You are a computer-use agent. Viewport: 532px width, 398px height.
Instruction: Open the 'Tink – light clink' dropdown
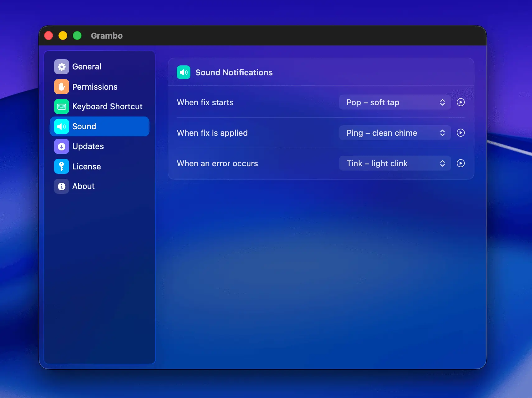[395, 163]
